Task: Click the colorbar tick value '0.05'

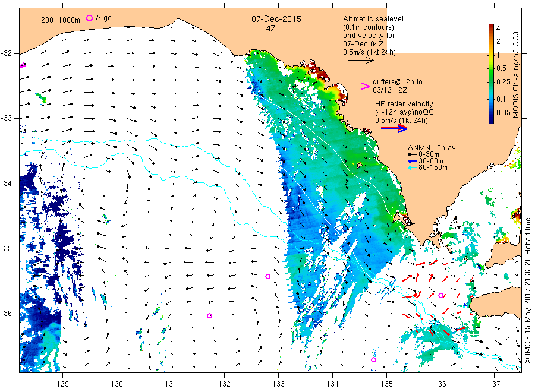Action: pos(503,112)
